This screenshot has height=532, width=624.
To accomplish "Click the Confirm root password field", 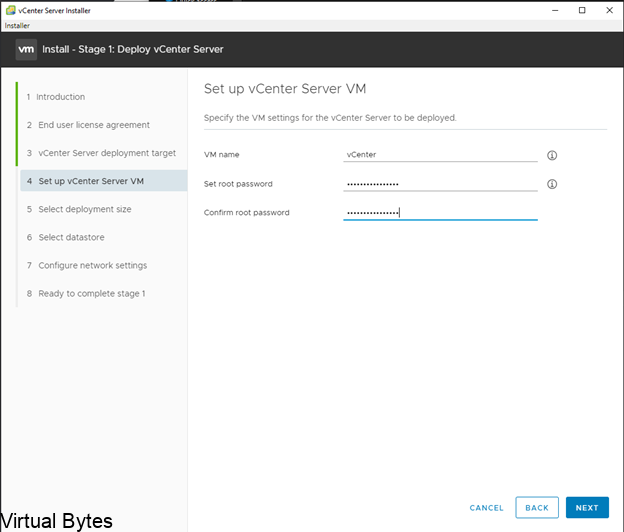I will point(440,212).
